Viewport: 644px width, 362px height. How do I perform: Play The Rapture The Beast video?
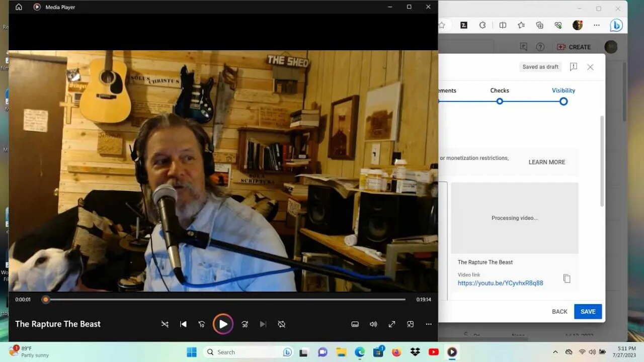[x=223, y=324]
